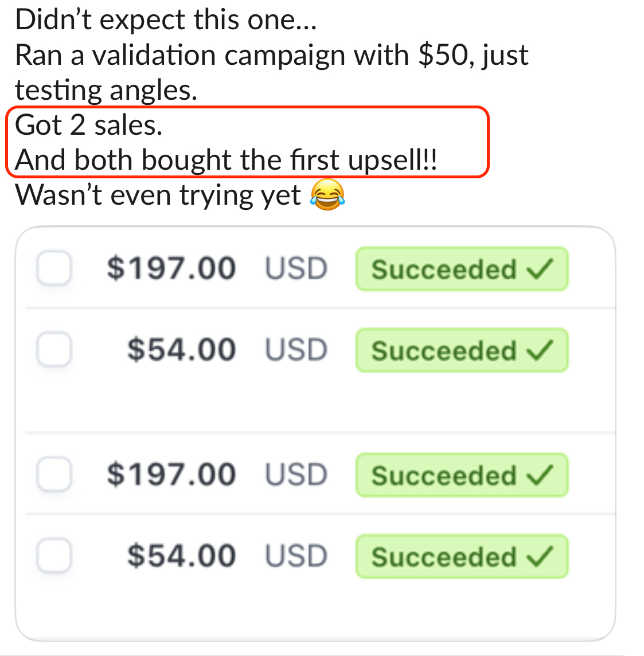Click the "testing angles." text line
This screenshot has height=656, width=644.
(x=106, y=91)
